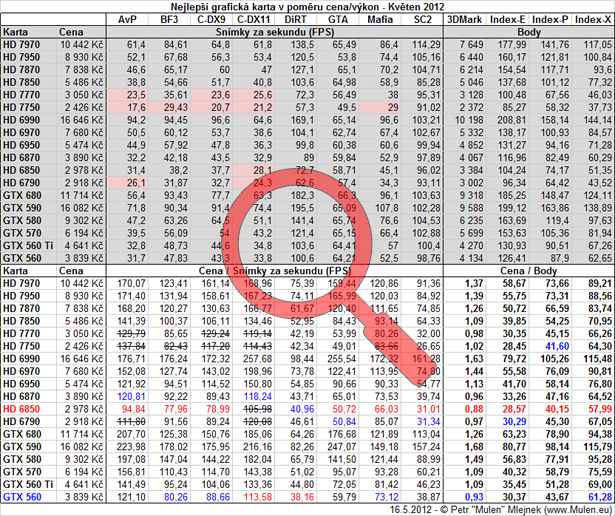Viewport: 615px width, 516px height.
Task: Select the GTA column header
Action: [x=338, y=20]
